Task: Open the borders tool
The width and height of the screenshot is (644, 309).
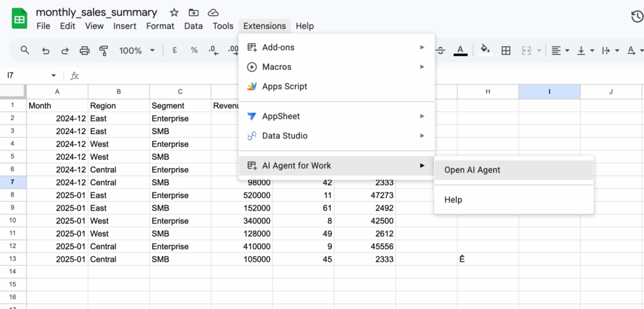Action: click(506, 50)
